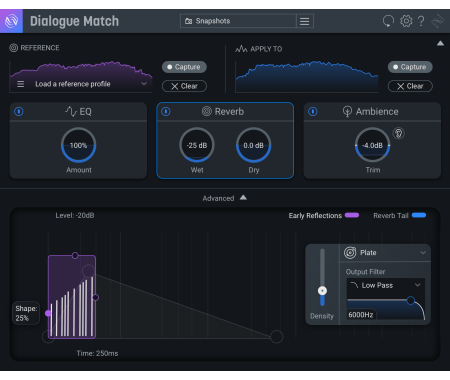
Task: Toggle Reverb module power button
Action: pos(166,112)
